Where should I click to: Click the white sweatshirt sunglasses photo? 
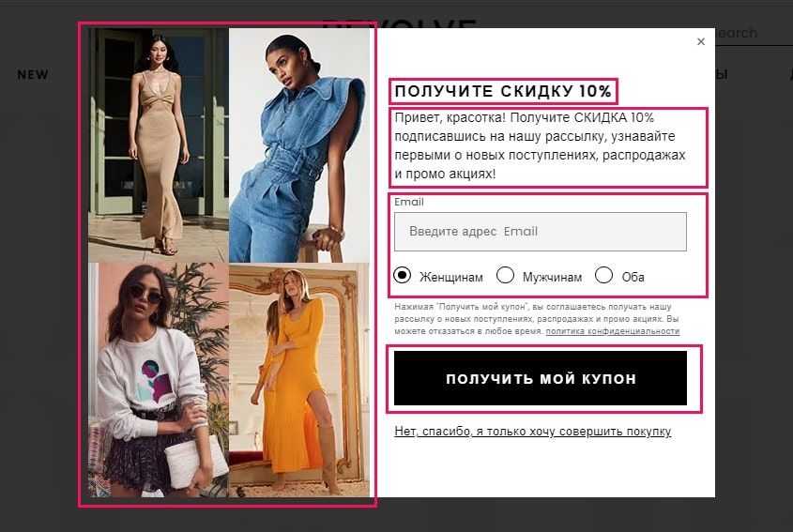(x=159, y=380)
